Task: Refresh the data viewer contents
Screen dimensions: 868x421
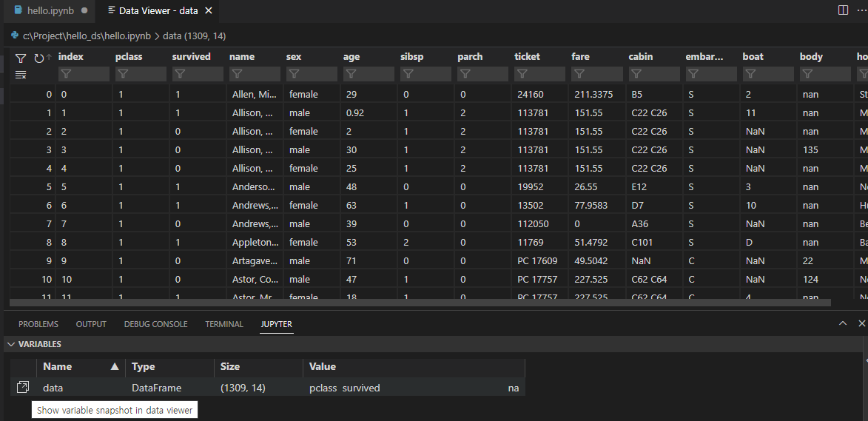Action: 38,58
